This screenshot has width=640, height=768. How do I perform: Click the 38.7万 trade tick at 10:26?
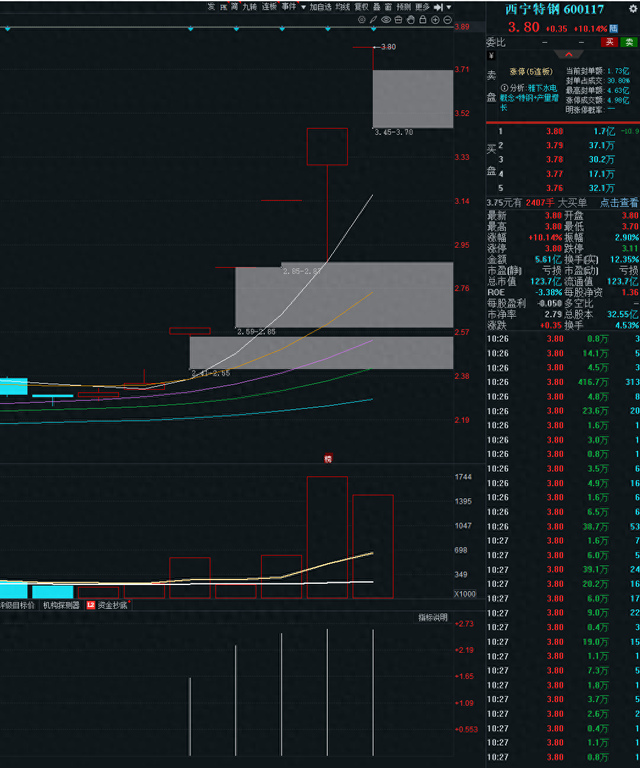coord(595,527)
